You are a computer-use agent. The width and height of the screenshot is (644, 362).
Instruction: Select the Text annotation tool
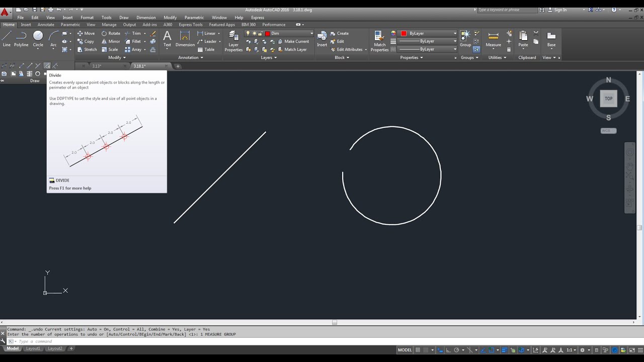[x=167, y=38]
